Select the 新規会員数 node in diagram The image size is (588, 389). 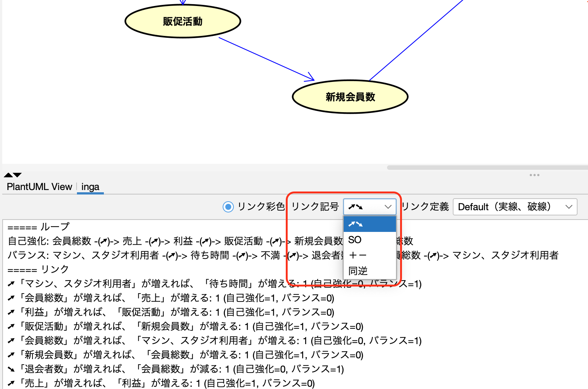coord(350,97)
